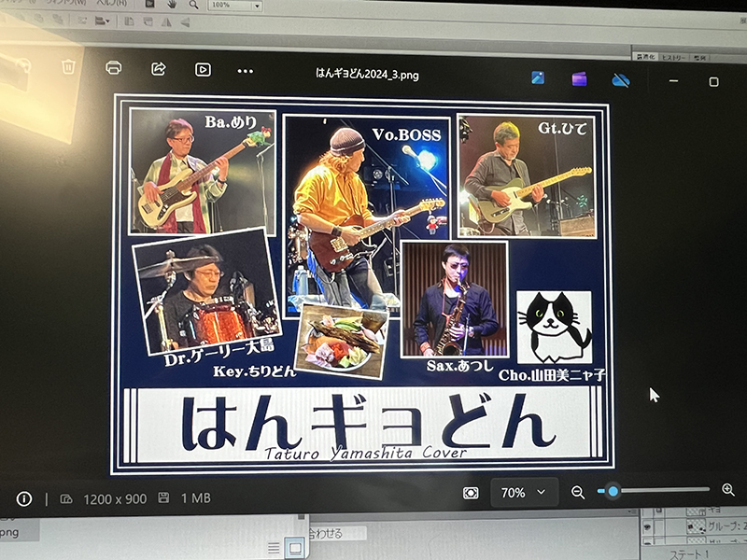Image resolution: width=747 pixels, height=560 pixels.
Task: Click the fit-to-window icon beside zoom percentage
Action: [x=471, y=493]
